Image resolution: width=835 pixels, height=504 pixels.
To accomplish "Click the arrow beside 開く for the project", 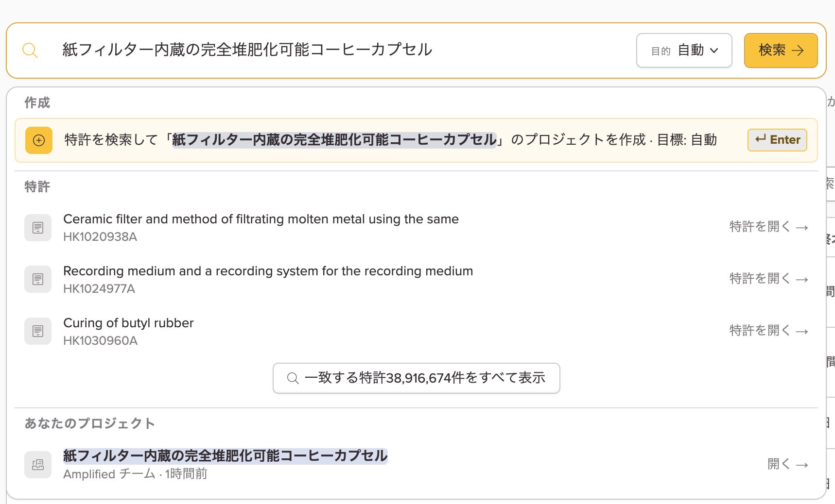I will coord(802,465).
